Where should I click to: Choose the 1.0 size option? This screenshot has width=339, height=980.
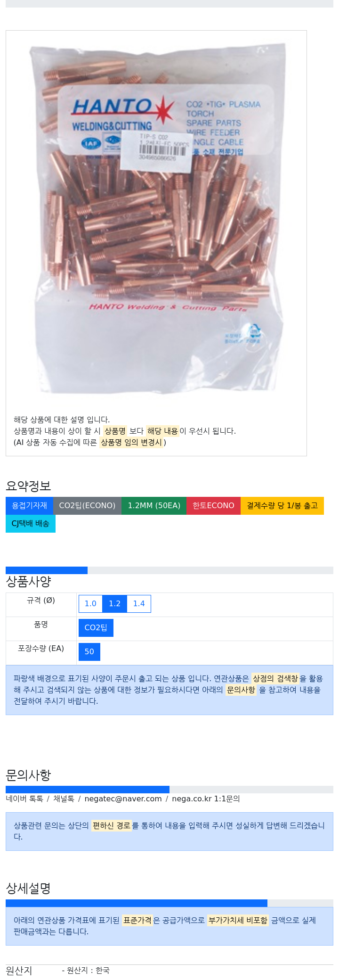(x=90, y=603)
